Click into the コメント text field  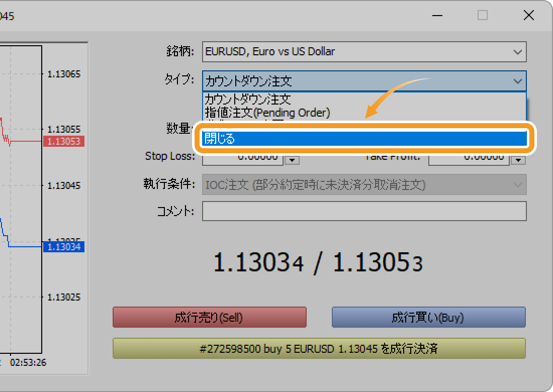[364, 211]
